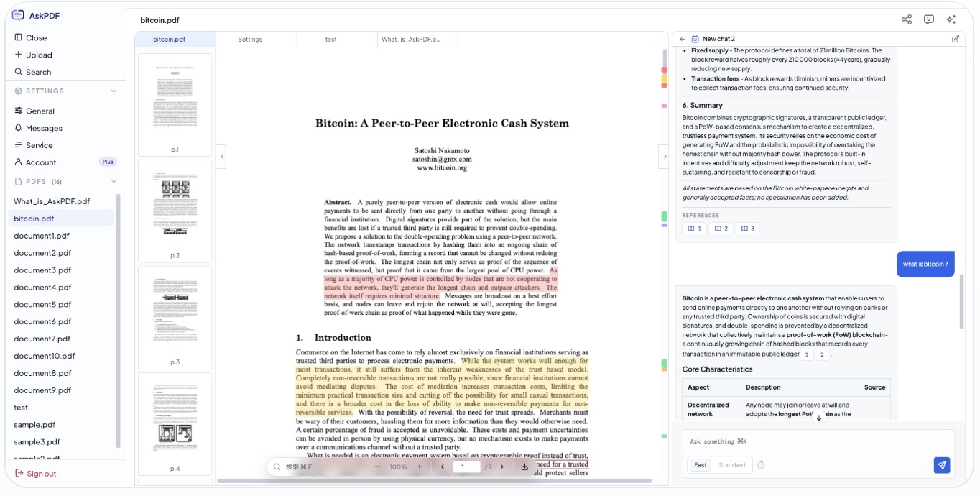Zoom in using the plus icon

point(420,467)
